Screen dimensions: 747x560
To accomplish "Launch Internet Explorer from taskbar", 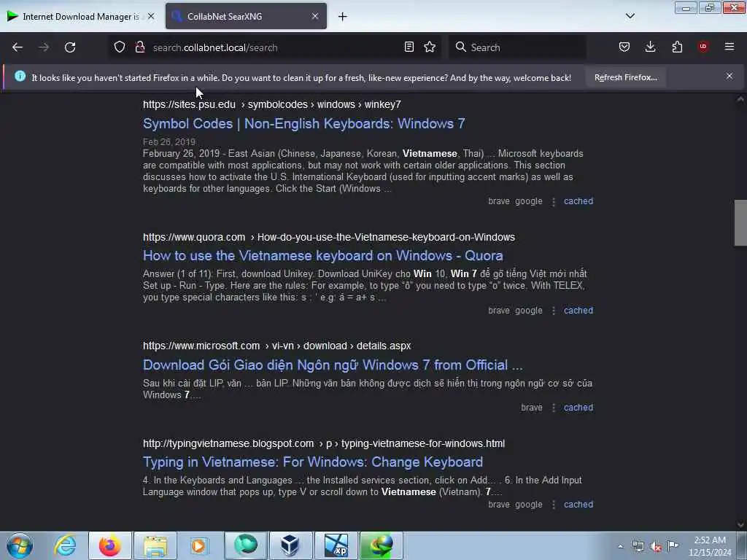I will 65,545.
